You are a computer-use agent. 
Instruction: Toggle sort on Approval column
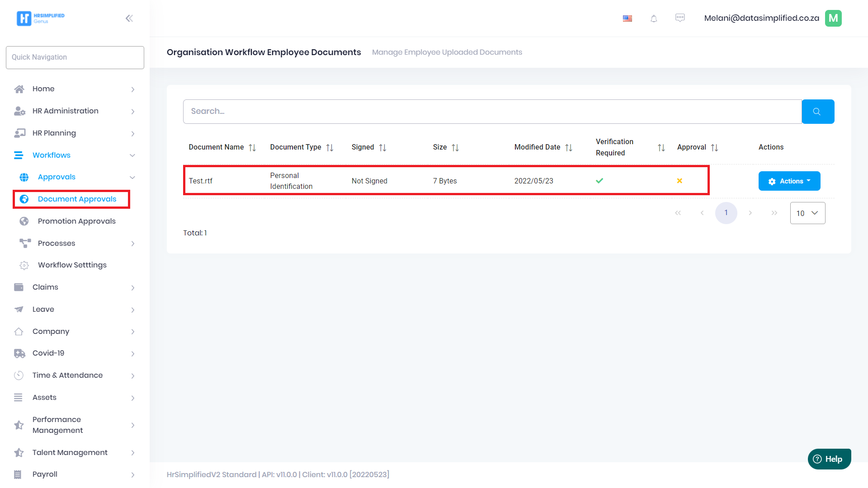[x=714, y=148]
